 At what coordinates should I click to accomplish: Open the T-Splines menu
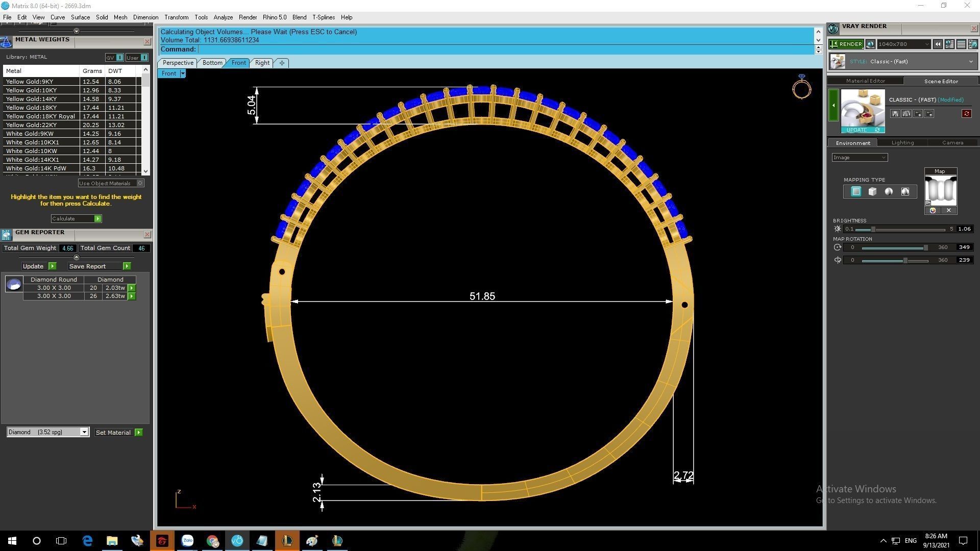(324, 17)
